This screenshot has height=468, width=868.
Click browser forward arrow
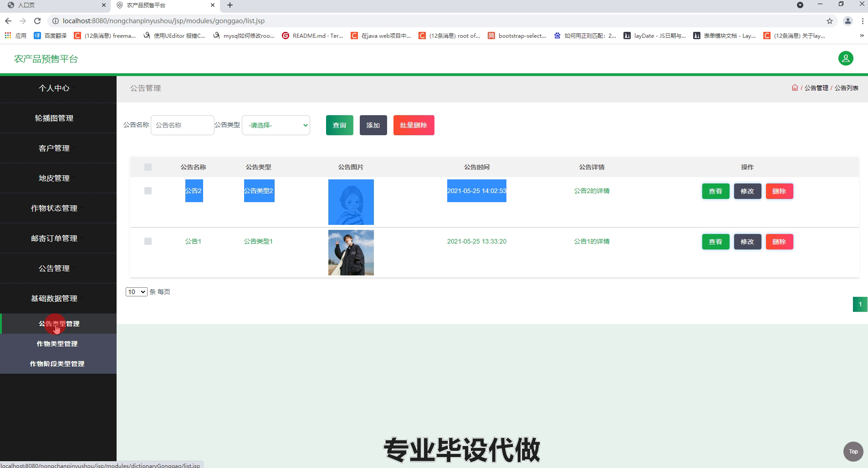tap(23, 21)
